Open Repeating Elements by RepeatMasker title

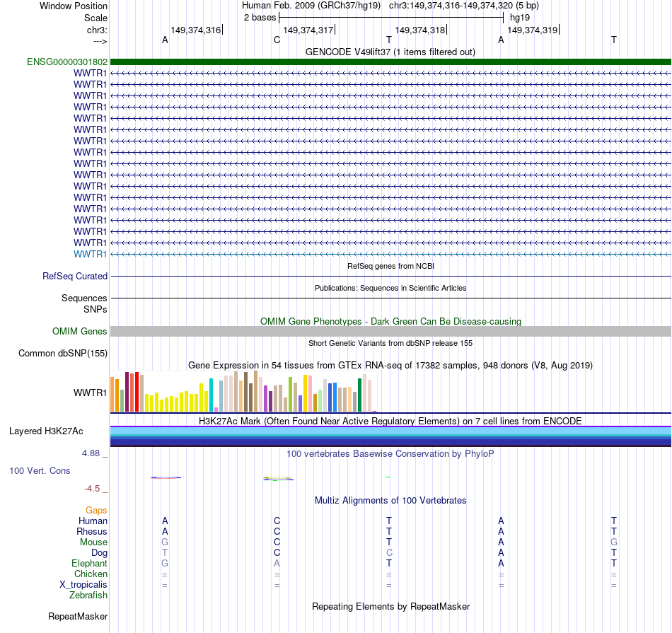point(390,606)
